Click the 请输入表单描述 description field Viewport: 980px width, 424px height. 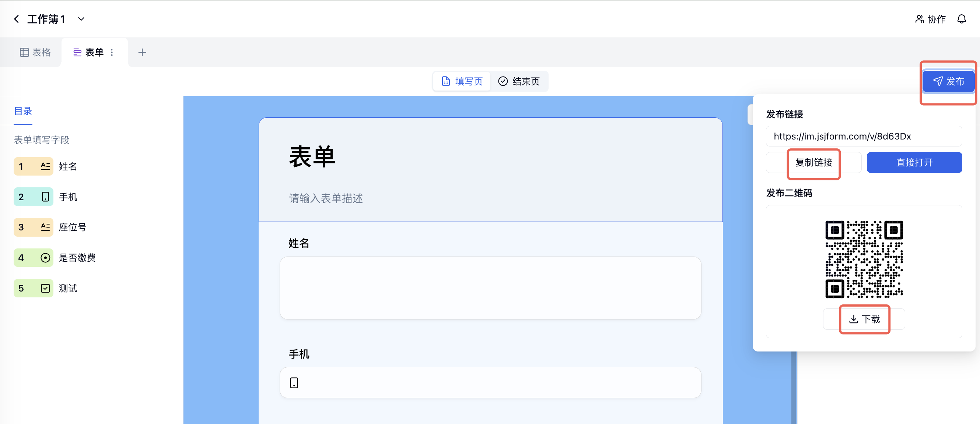326,198
